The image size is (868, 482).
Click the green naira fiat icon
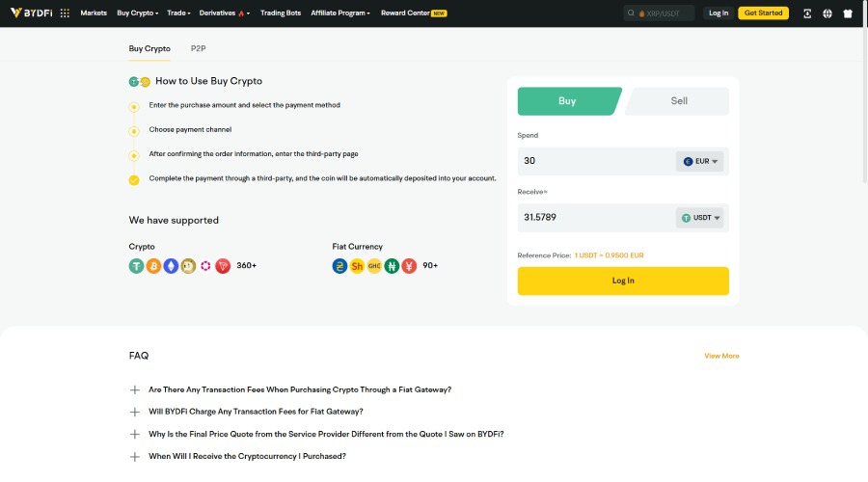(392, 266)
